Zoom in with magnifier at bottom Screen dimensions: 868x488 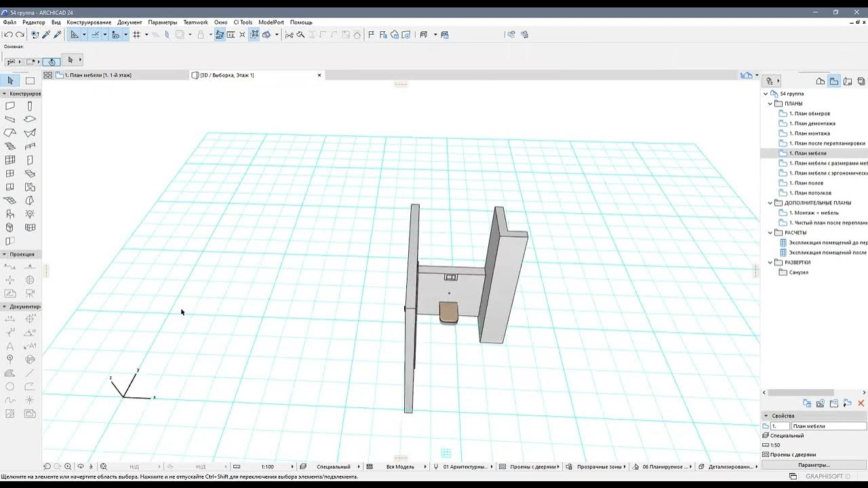tap(68, 466)
